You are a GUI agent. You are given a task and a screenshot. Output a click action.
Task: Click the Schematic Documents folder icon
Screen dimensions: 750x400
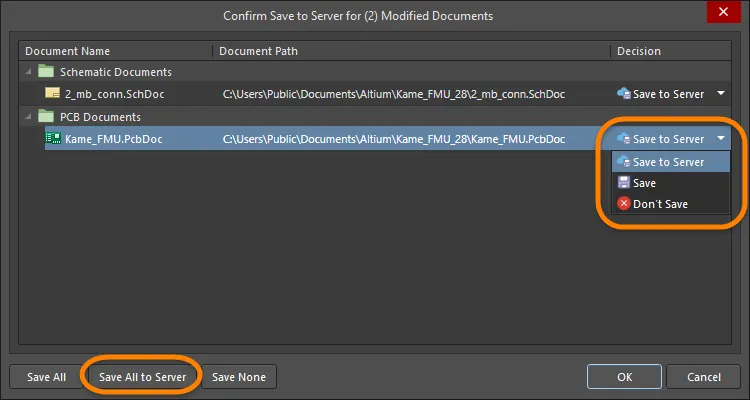[x=46, y=71]
